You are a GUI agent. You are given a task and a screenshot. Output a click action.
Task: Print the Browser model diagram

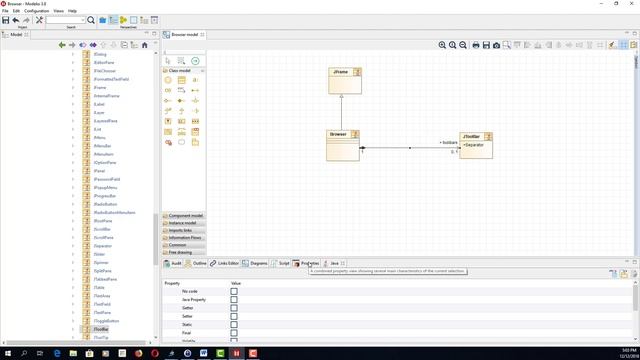[476, 45]
